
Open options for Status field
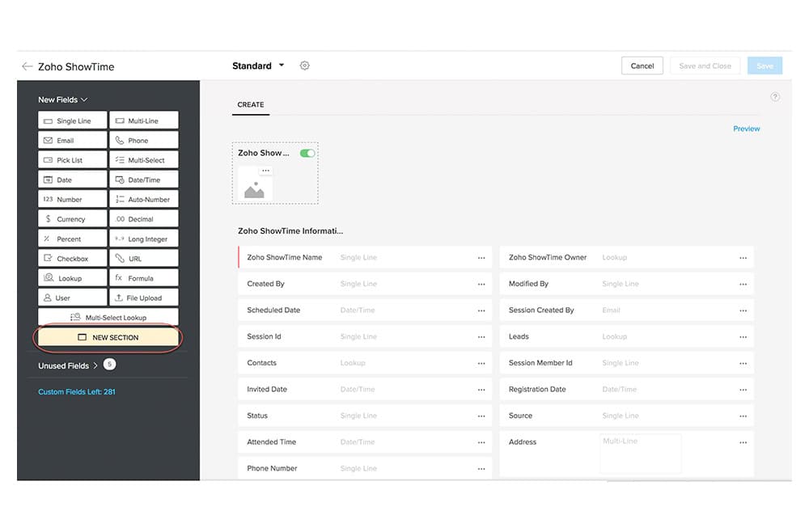481,416
